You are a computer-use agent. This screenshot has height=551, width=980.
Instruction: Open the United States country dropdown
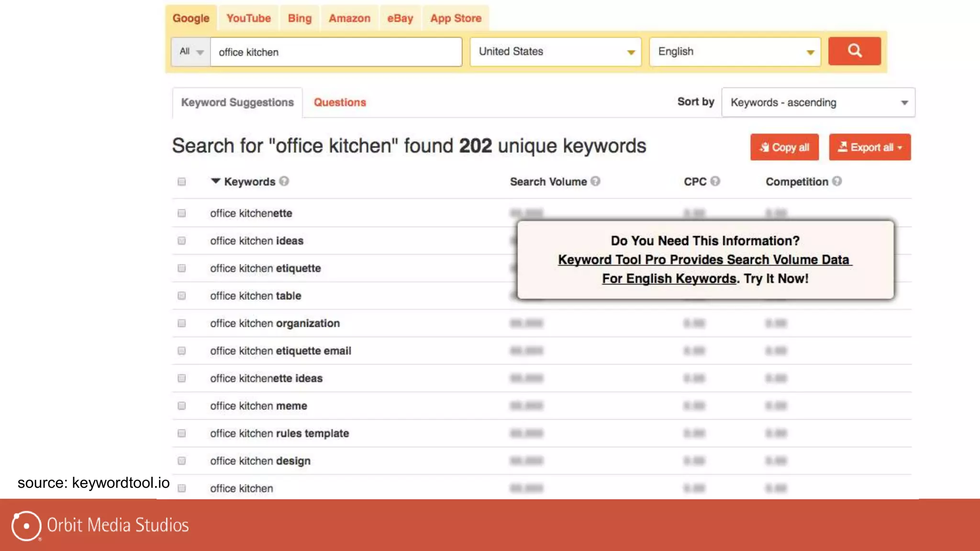[556, 52]
